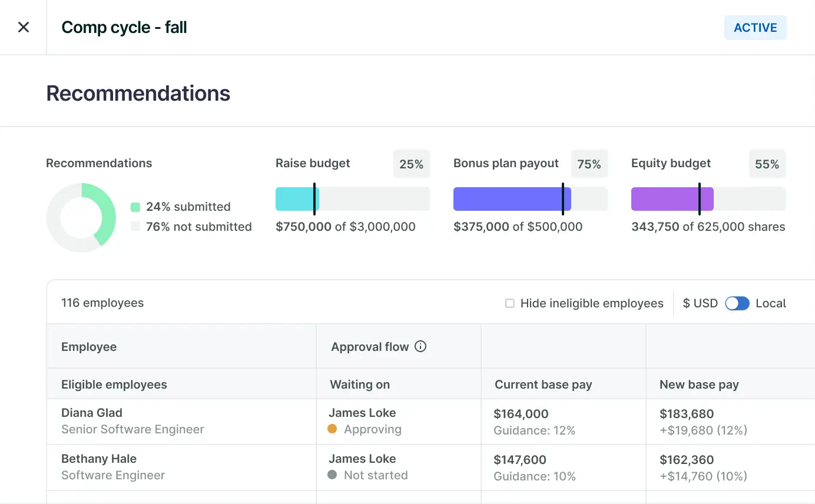
Task: Click the Raise budget progress bar
Action: [352, 198]
